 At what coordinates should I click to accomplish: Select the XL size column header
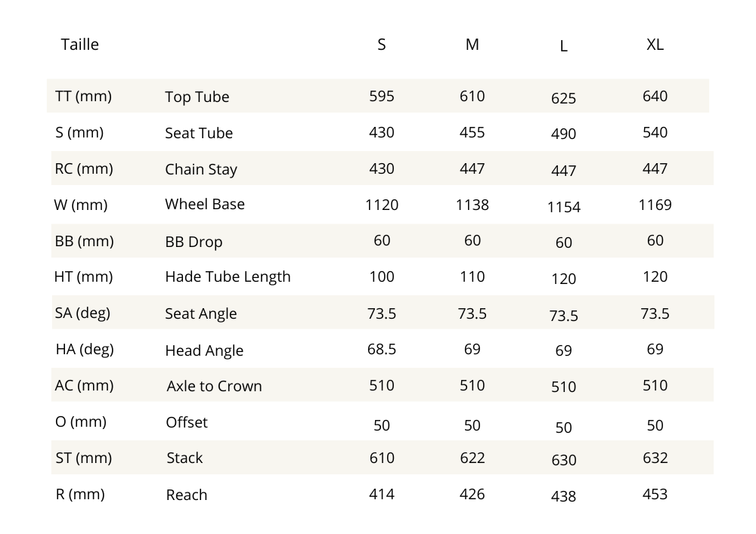(x=655, y=45)
